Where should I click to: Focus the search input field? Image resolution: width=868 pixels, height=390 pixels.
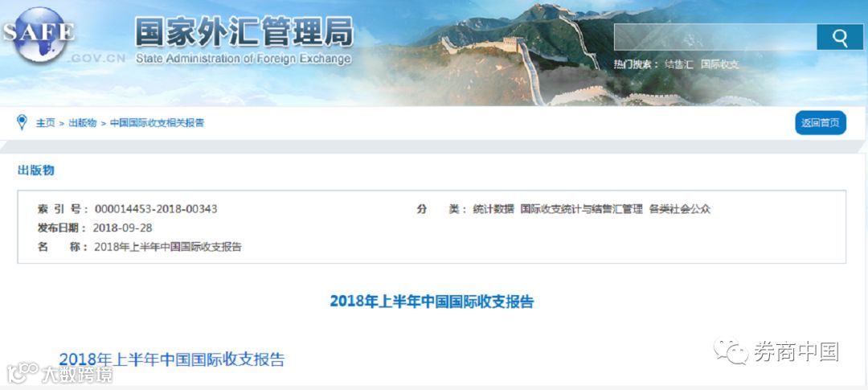(x=715, y=37)
